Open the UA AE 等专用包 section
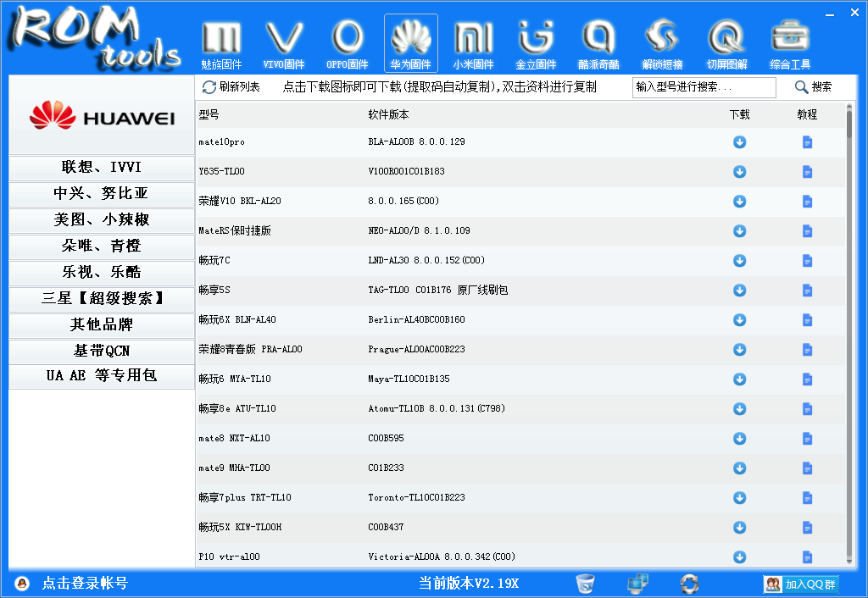 pos(102,375)
